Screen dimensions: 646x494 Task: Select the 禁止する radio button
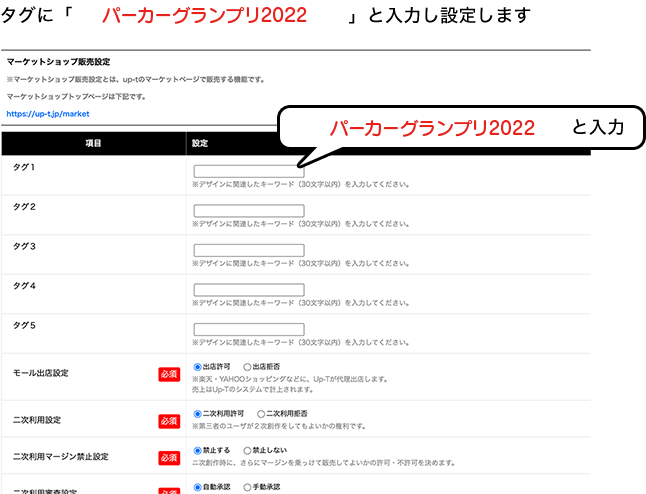click(x=198, y=451)
